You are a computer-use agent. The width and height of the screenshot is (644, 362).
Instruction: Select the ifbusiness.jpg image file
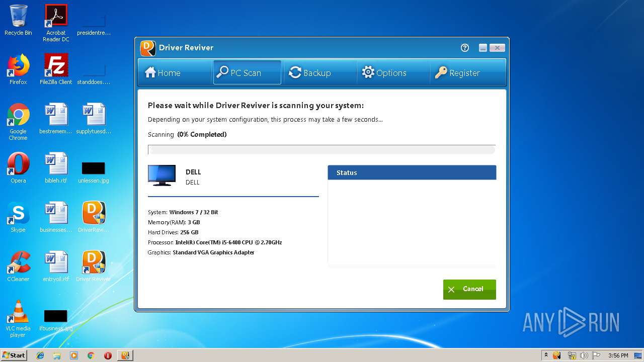pyautogui.click(x=56, y=320)
